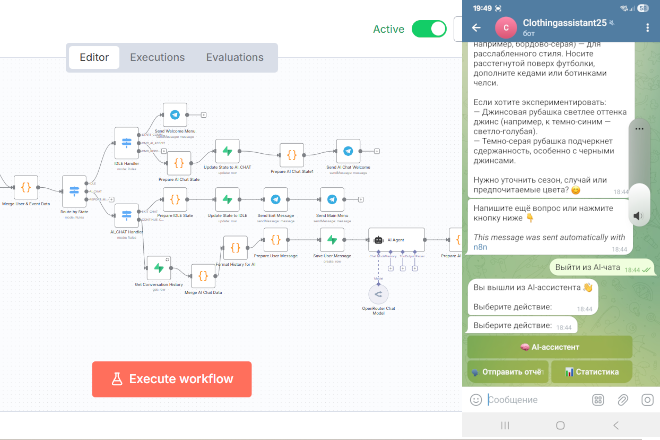Open the Send Exit Message Telegram node

point(276,199)
